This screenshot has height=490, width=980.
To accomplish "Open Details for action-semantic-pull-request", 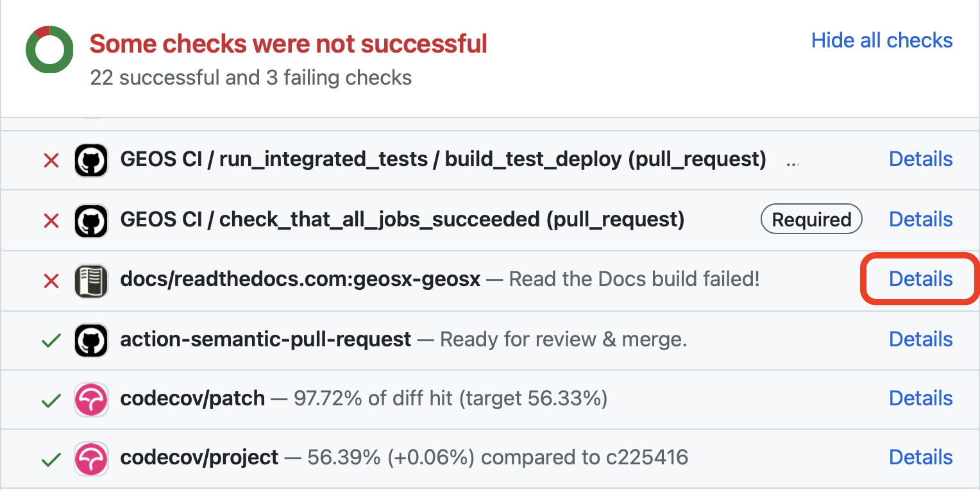I will [920, 339].
